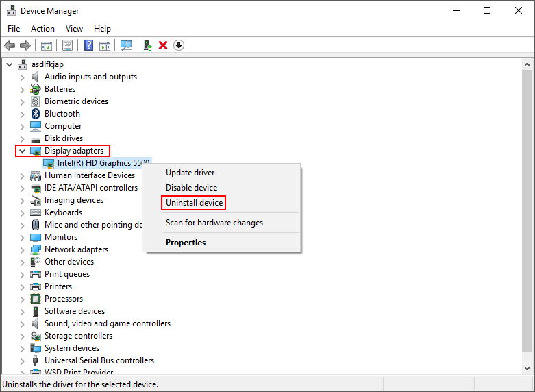Viewport: 535px width, 392px height.
Task: Choose Scan for hardware changes in context menu
Action: [x=214, y=223]
